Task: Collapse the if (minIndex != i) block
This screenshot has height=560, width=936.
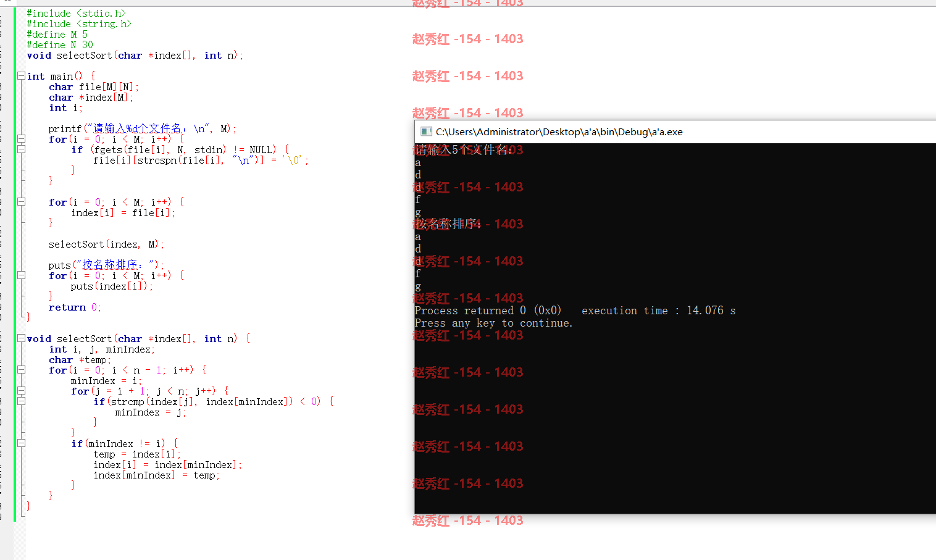Action: [21, 443]
